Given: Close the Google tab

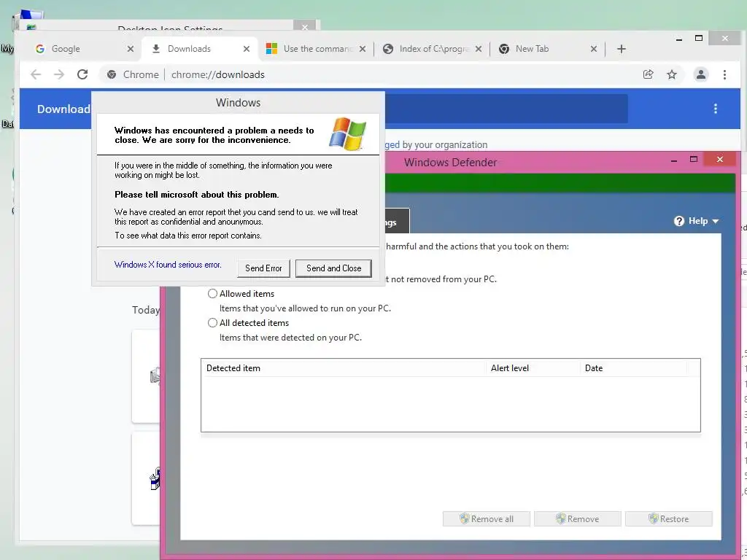Looking at the screenshot, I should point(131,49).
